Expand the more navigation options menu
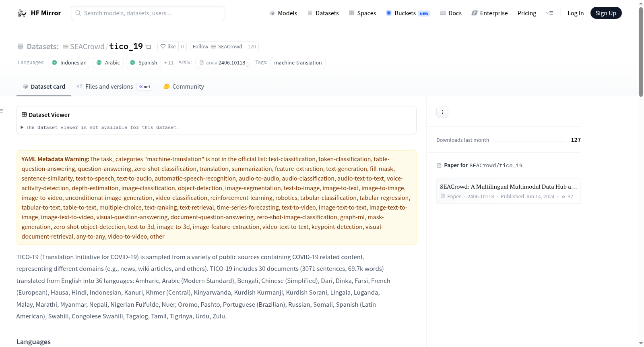 coord(549,13)
